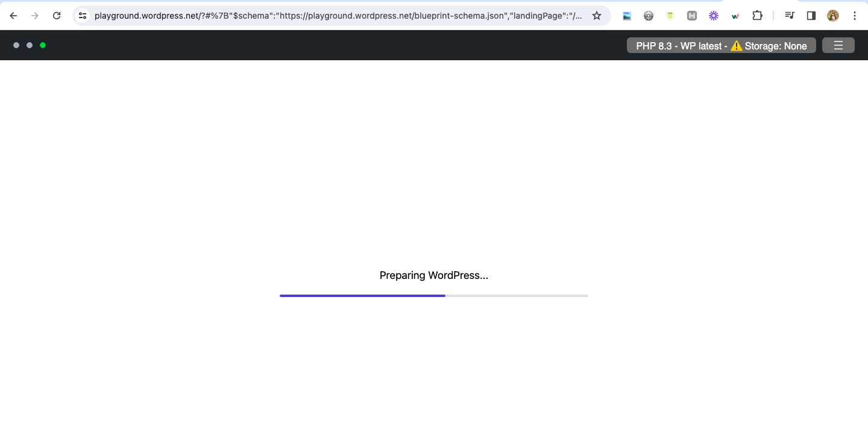Open the green W lightning extension icon
This screenshot has height=444, width=868.
pos(735,16)
